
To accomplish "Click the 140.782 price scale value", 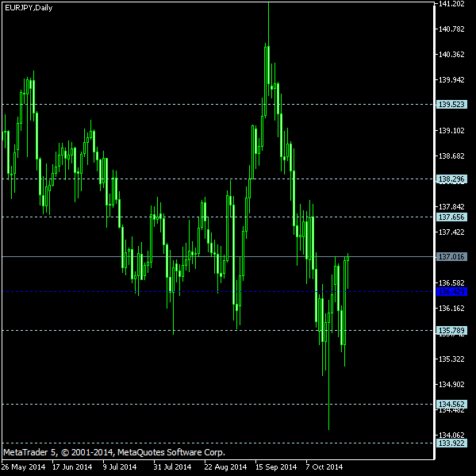I will (x=451, y=29).
